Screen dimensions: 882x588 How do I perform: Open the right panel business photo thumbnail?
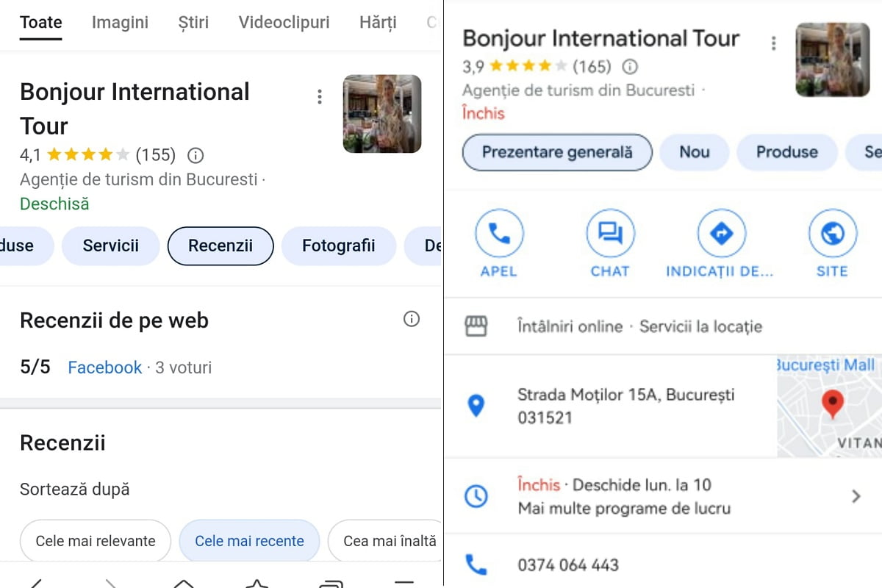pyautogui.click(x=833, y=60)
